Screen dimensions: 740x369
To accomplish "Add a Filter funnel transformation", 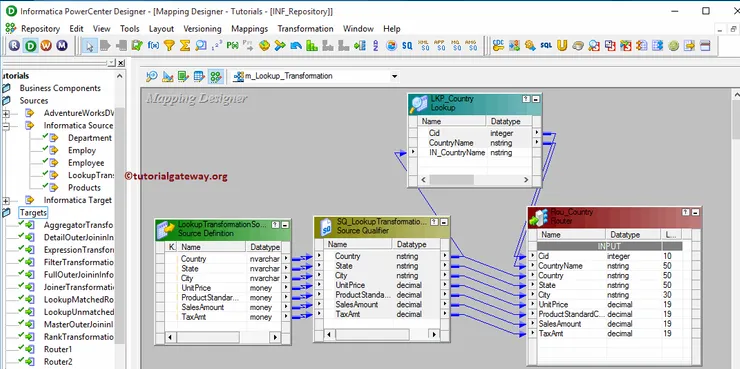I will (x=169, y=46).
